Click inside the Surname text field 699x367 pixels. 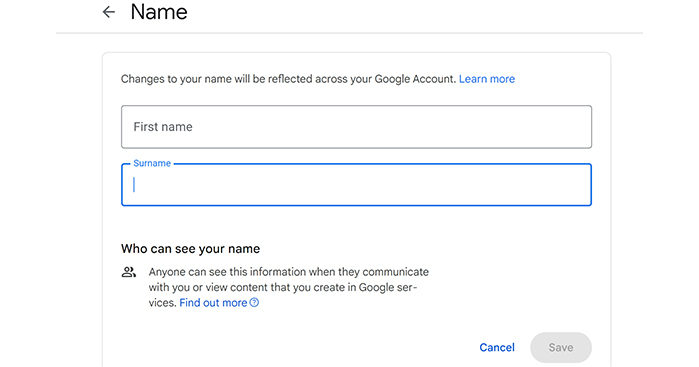point(356,185)
